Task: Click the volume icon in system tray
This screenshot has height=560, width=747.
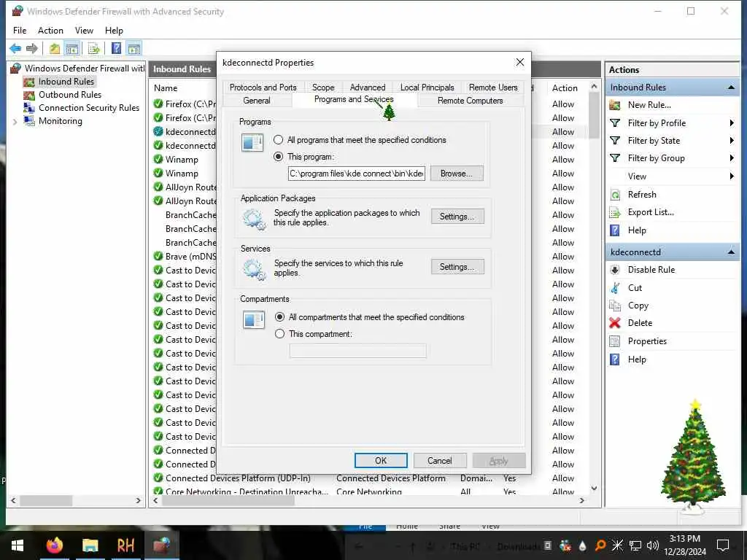Action: click(x=653, y=545)
